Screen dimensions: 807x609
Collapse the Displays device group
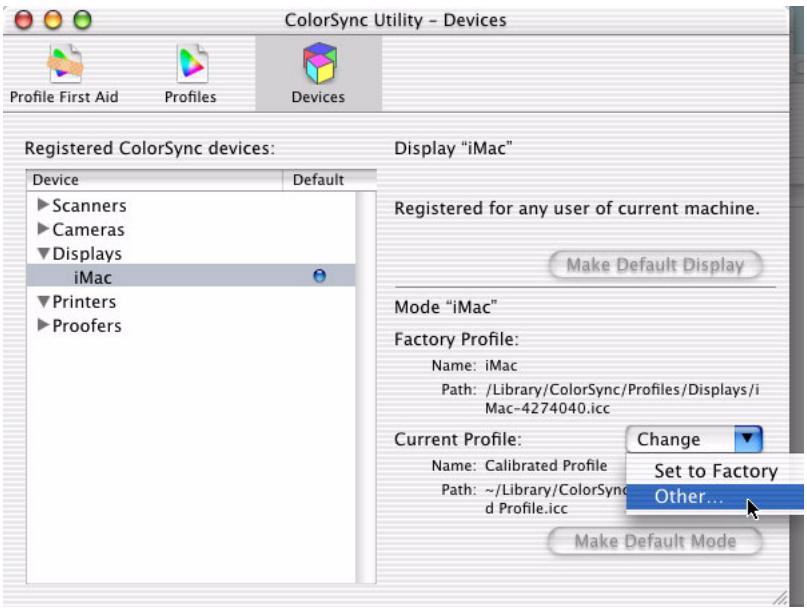(x=43, y=254)
